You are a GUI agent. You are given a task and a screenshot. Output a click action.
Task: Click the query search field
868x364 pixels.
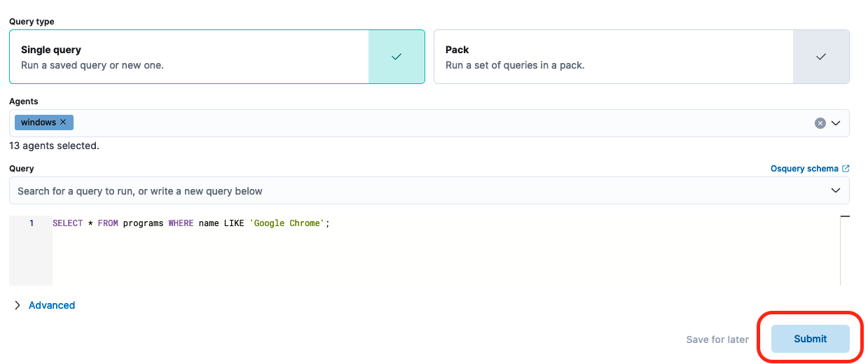tap(420, 190)
